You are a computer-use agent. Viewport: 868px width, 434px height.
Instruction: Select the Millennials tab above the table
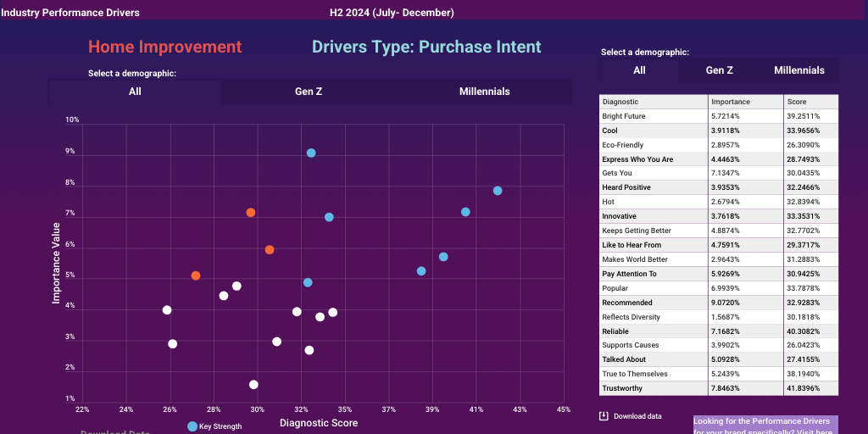pyautogui.click(x=798, y=70)
